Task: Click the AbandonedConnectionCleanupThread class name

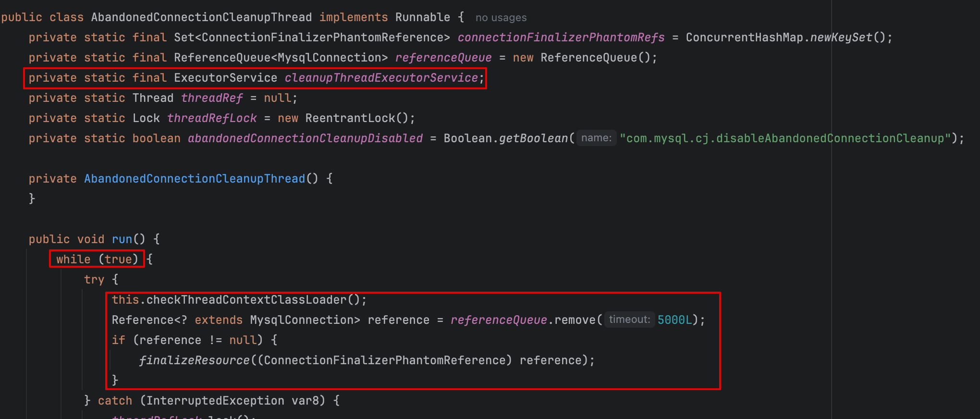Action: point(201,17)
